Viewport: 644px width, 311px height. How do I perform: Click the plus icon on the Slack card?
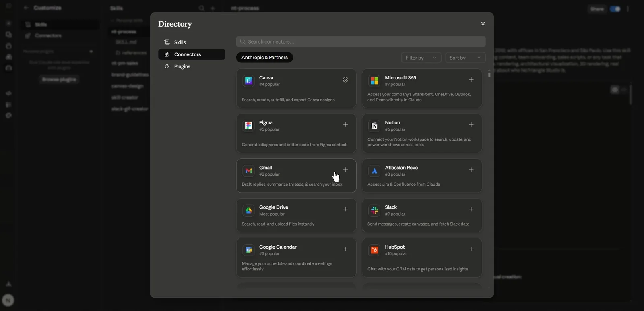(471, 209)
